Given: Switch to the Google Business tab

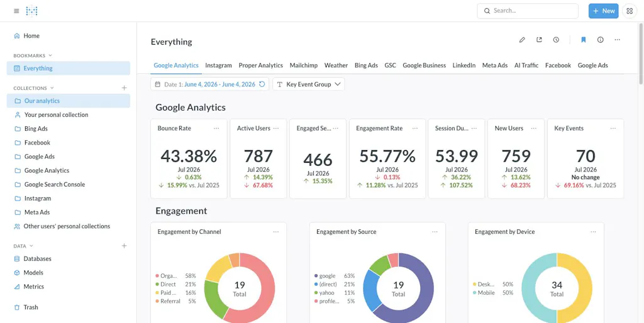Looking at the screenshot, I should [x=425, y=65].
